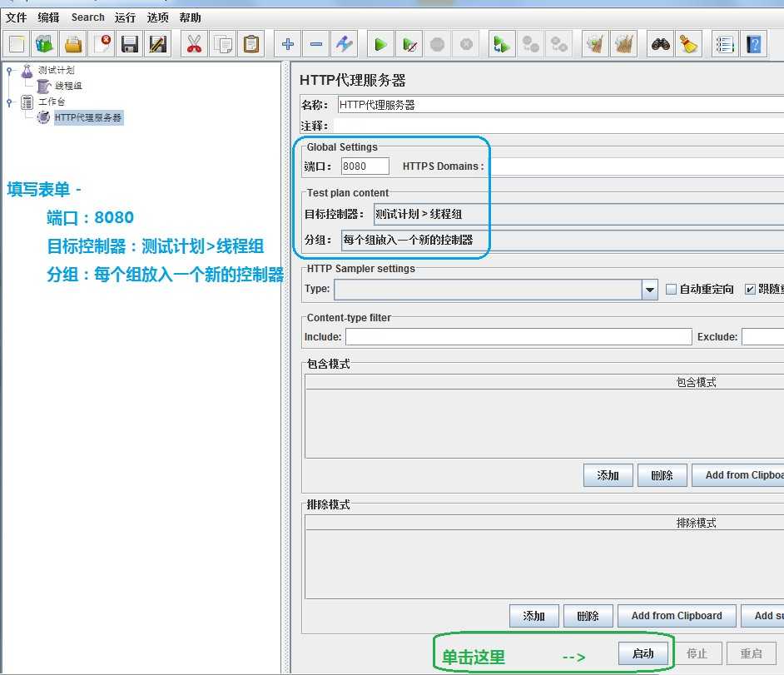Click the 端口 field showing 8080
The width and height of the screenshot is (784, 675).
[x=365, y=166]
